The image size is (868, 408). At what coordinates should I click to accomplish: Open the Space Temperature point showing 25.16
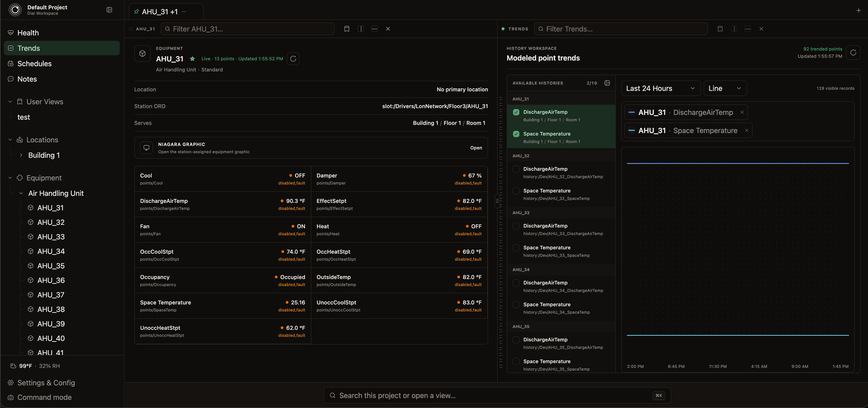[223, 306]
